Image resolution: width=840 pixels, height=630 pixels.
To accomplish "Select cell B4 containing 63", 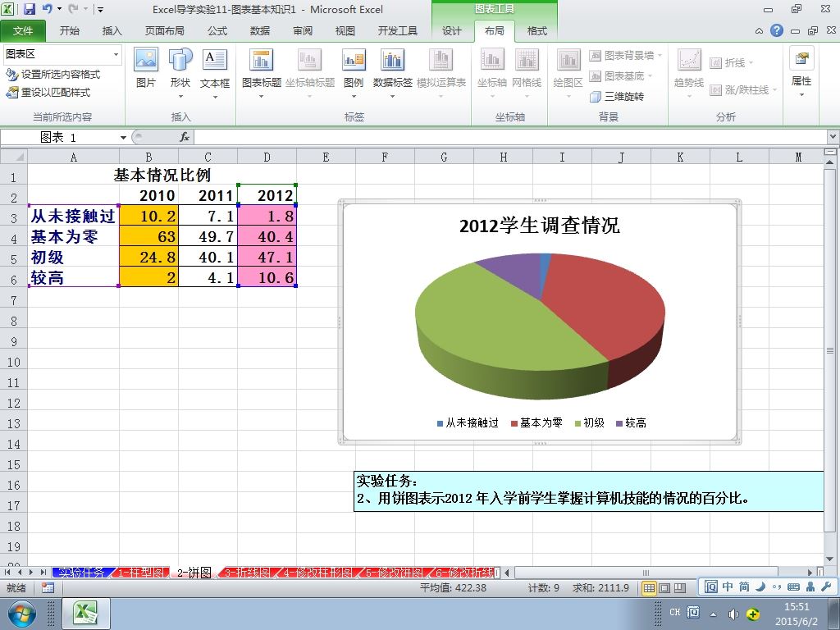I will coord(149,236).
